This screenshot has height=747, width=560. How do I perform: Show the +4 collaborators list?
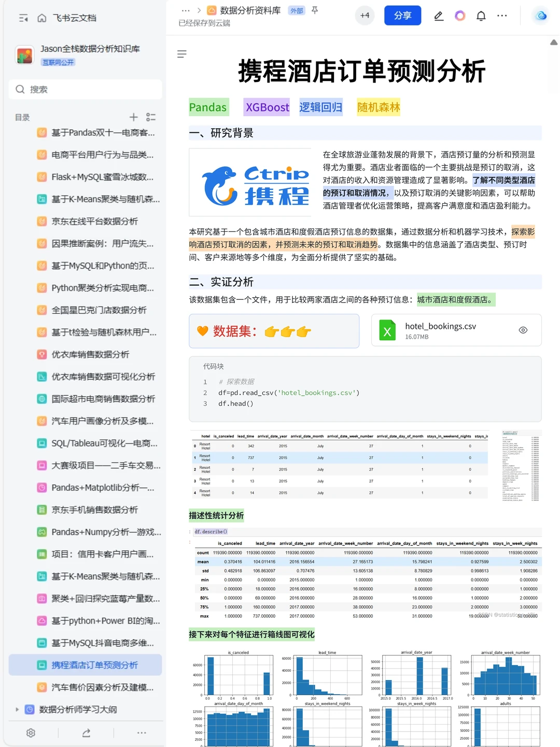(365, 16)
